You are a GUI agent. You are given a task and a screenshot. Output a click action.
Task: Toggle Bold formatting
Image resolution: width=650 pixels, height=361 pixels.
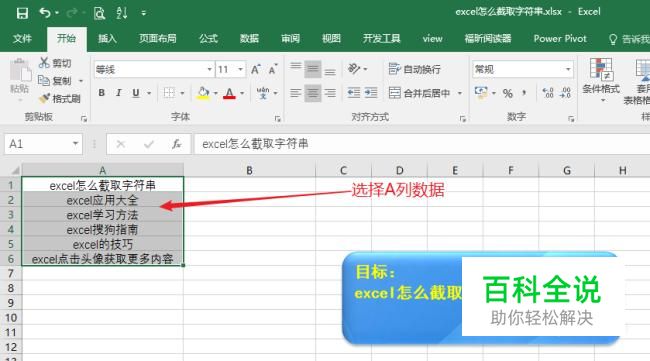point(102,93)
